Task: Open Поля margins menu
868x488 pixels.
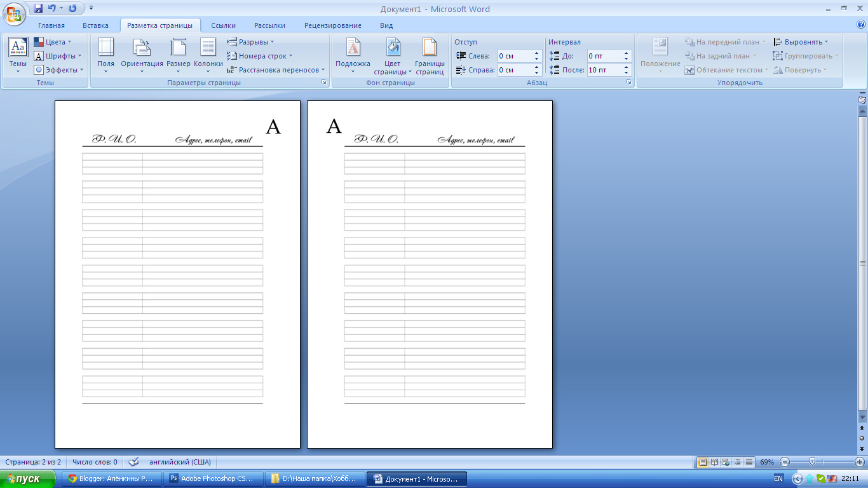Action: point(105,56)
